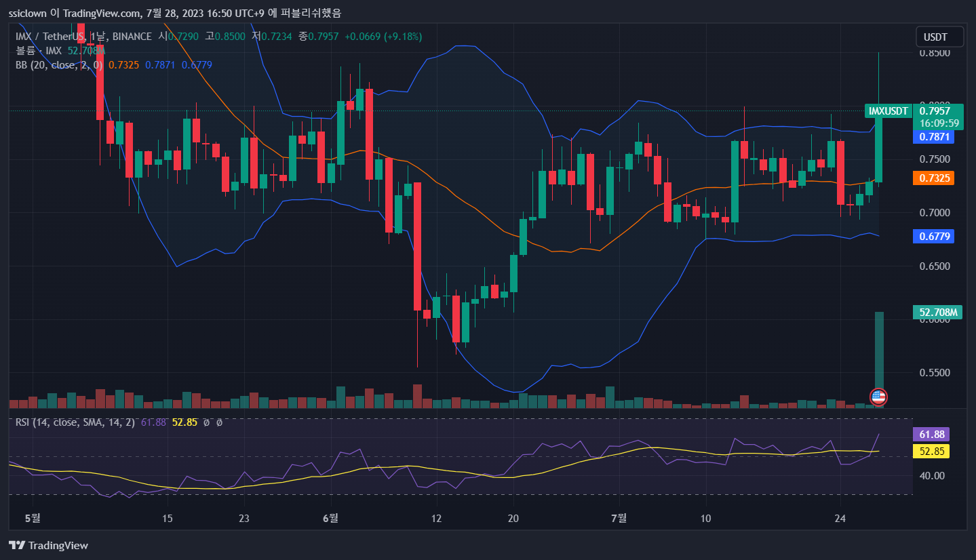Click the yellow 52.85 RSI average tag
Viewport: 976px width, 560px height.
pyautogui.click(x=931, y=451)
